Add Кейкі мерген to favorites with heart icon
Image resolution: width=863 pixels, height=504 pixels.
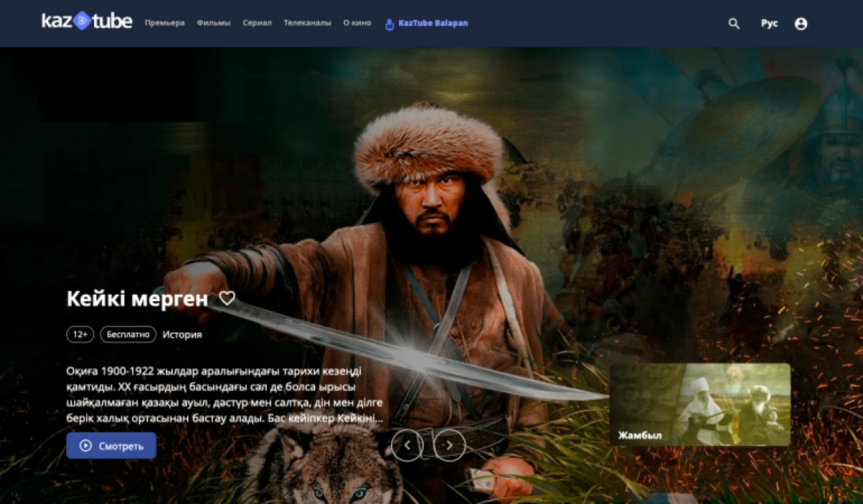tap(227, 298)
